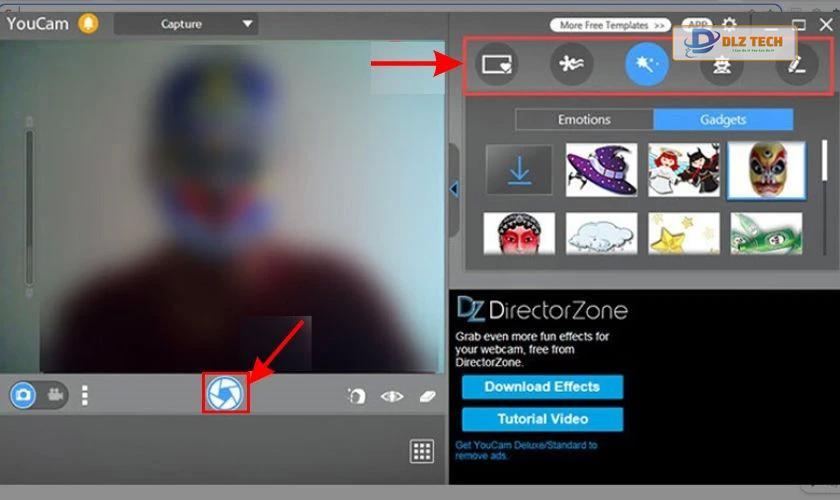Apply the green bottle gadget effect
Viewport: 840px width, 500px height.
[x=766, y=234]
